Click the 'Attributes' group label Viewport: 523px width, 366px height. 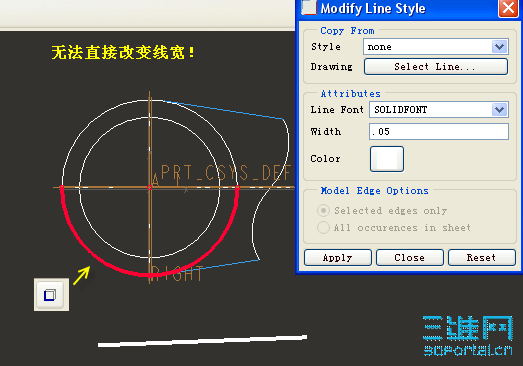coord(351,94)
